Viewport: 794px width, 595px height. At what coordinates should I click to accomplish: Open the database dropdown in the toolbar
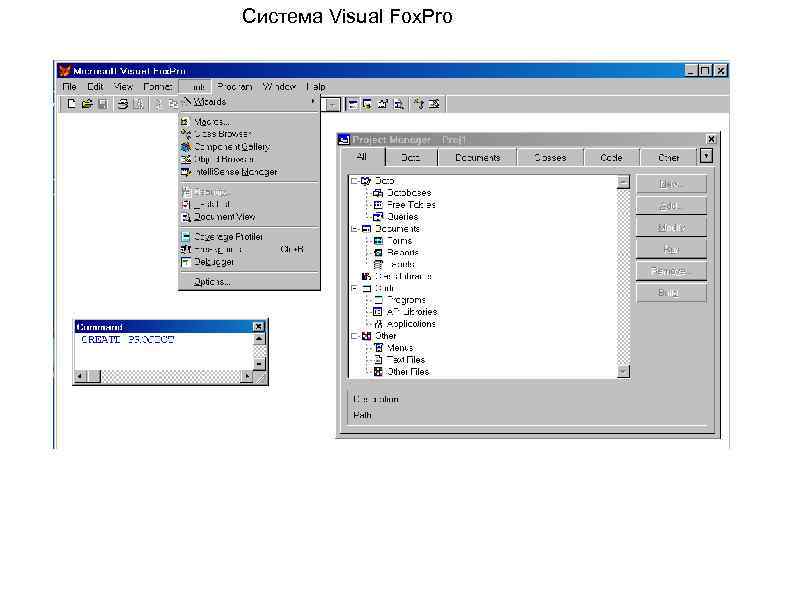point(332,105)
